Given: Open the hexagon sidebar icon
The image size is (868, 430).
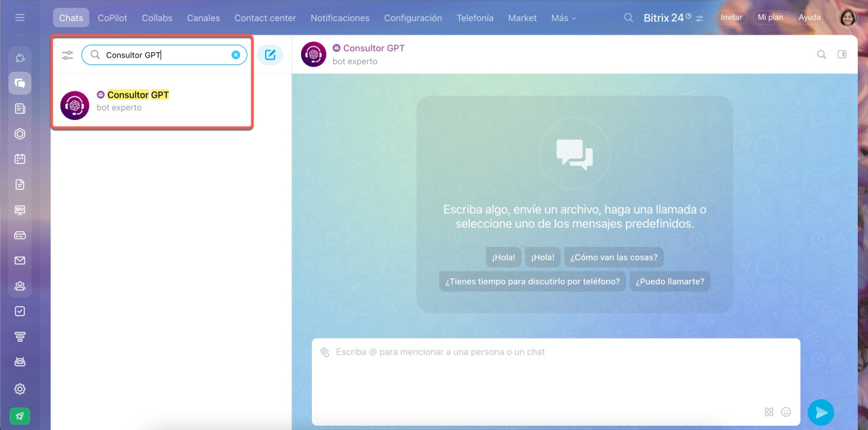Looking at the screenshot, I should [20, 134].
